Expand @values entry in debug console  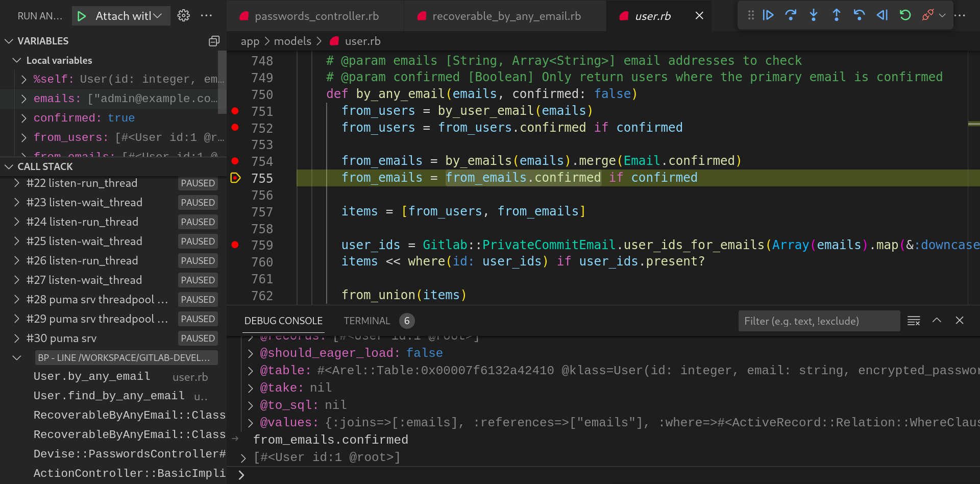[x=250, y=423]
